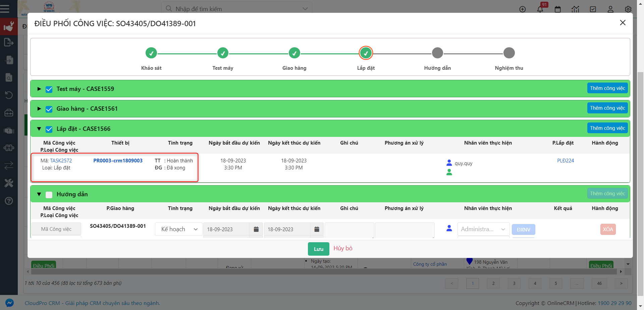Open the puzzle piece sidebar icon
The height and width of the screenshot is (310, 644).
pos(9,148)
